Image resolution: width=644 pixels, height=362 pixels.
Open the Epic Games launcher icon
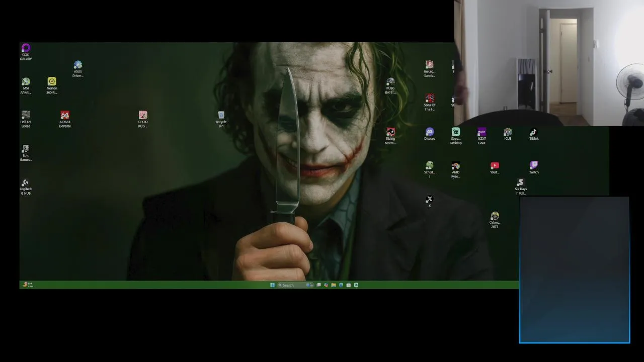(x=26, y=153)
